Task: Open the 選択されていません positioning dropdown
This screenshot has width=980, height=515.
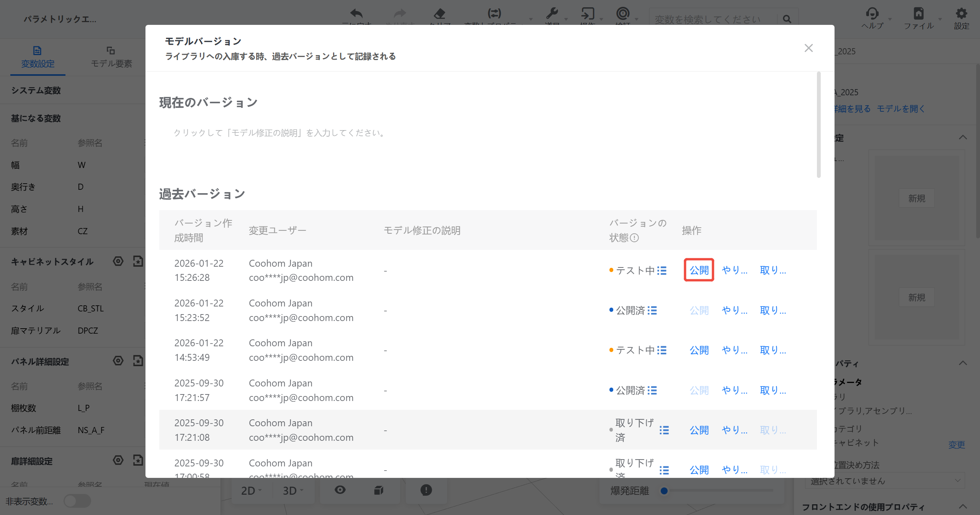Action: tap(885, 481)
